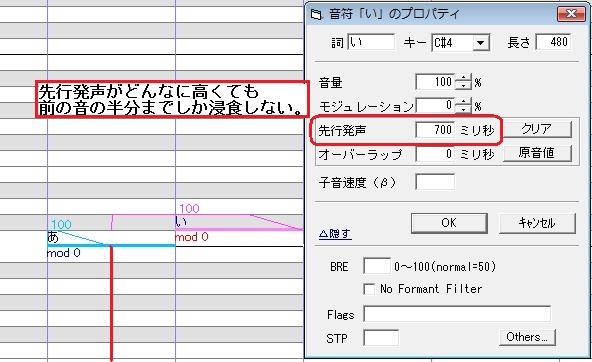Image resolution: width=592 pixels, height=362 pixels.
Task: Click the モジュレーション value field
Action: 435,105
